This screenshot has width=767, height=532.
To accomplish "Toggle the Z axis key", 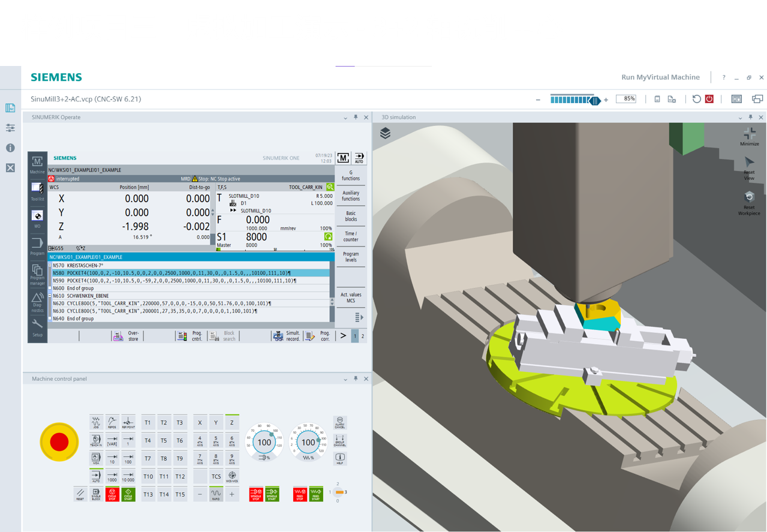I will [x=232, y=422].
